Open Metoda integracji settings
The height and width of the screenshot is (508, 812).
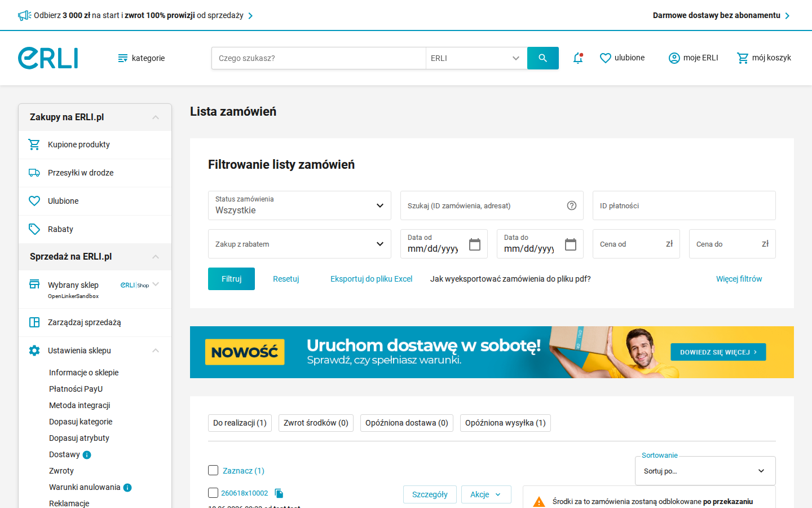[80, 405]
